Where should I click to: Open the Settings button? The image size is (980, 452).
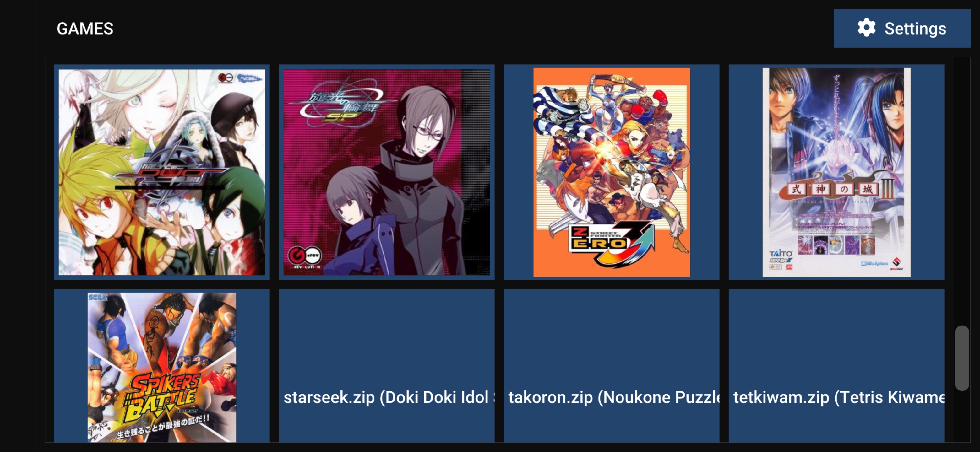901,29
